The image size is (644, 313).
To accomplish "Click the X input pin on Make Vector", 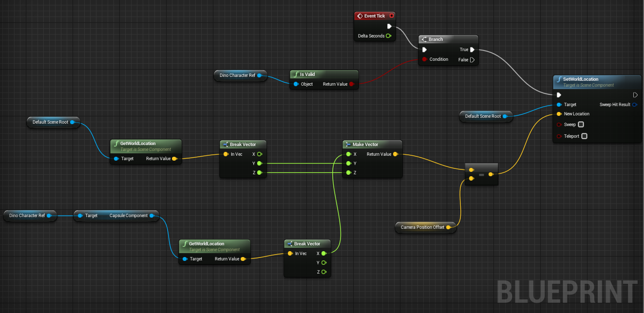I will tap(348, 154).
